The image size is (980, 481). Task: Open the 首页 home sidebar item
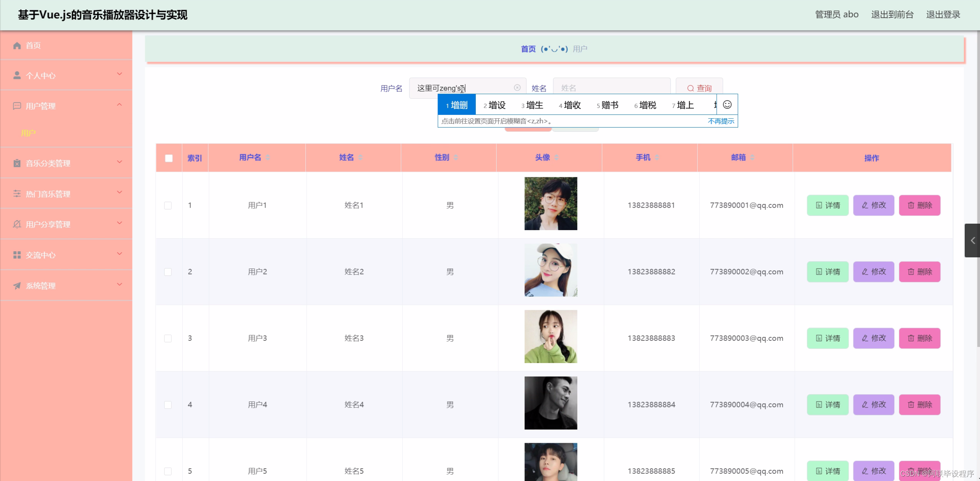tap(66, 46)
